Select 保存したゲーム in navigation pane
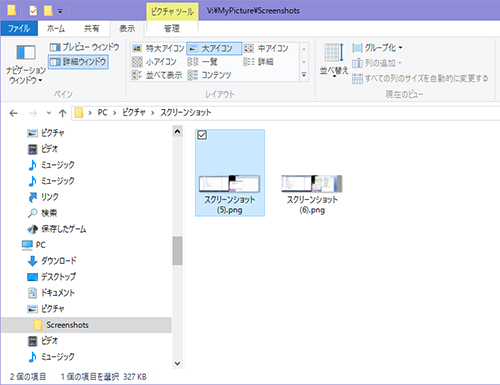 point(57,229)
